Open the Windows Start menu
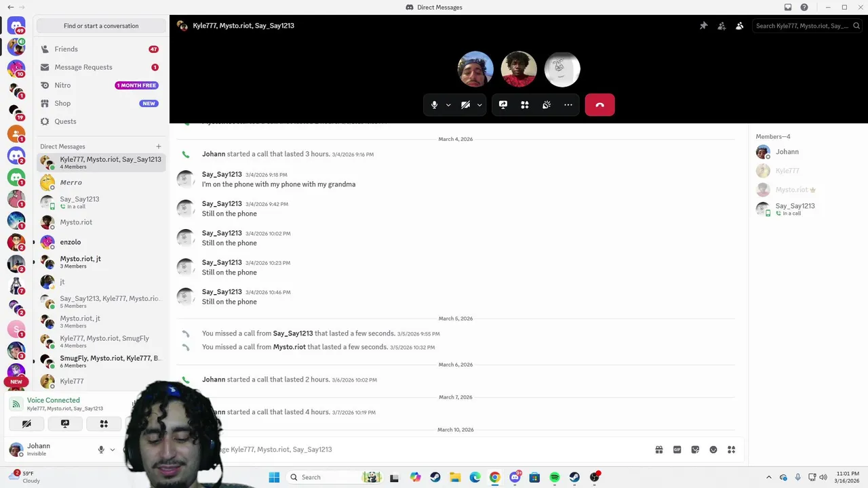Image resolution: width=868 pixels, height=488 pixels. click(274, 477)
